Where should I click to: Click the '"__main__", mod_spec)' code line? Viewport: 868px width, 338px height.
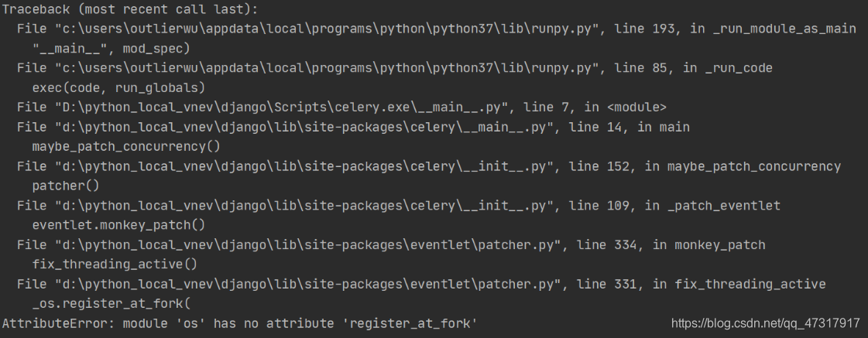coord(112,49)
